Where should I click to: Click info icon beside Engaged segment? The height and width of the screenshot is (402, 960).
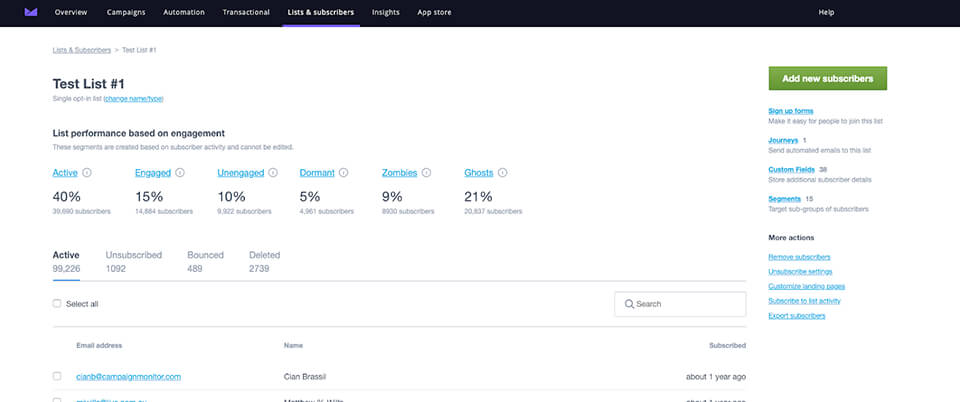tap(180, 173)
